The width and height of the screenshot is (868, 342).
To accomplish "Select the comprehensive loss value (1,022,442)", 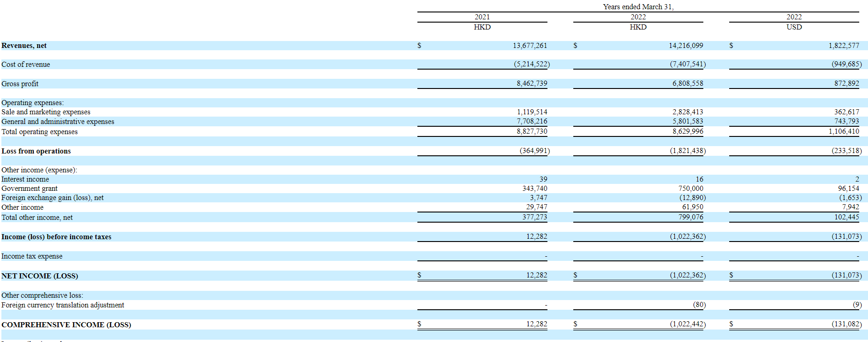I will coord(688,324).
